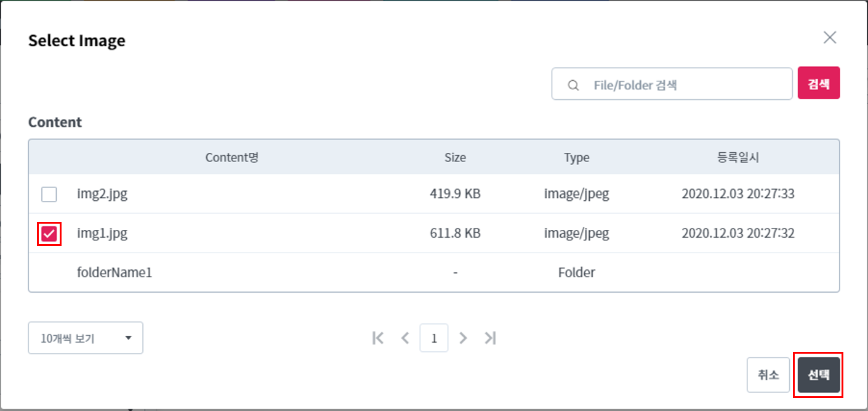The width and height of the screenshot is (868, 411).
Task: Select the img1.jpg file name
Action: coord(102,234)
